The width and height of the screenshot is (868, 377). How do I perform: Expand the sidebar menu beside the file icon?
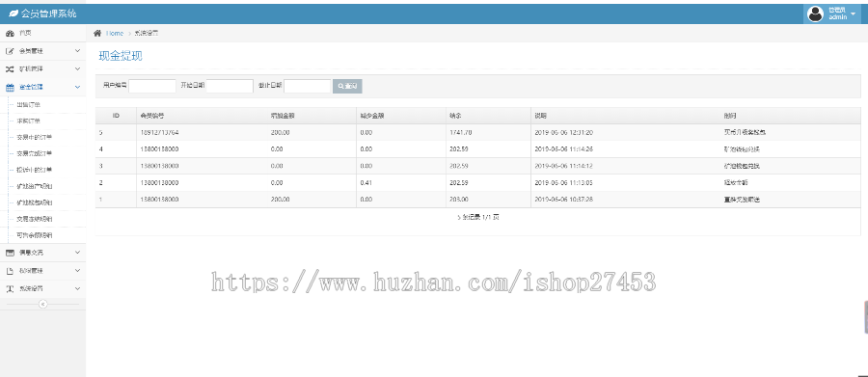77,271
